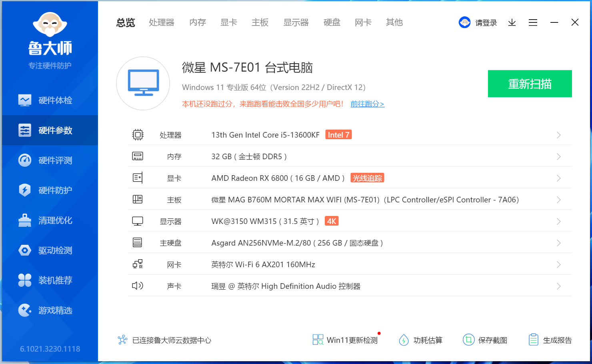Viewport: 592px width, 364px height.
Task: Open 驱动检测 in the sidebar
Action: point(50,250)
